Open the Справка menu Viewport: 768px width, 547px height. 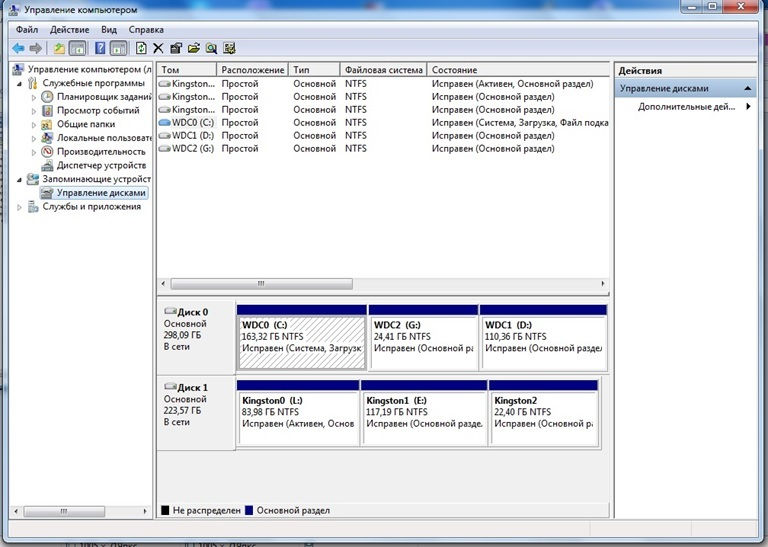(146, 29)
